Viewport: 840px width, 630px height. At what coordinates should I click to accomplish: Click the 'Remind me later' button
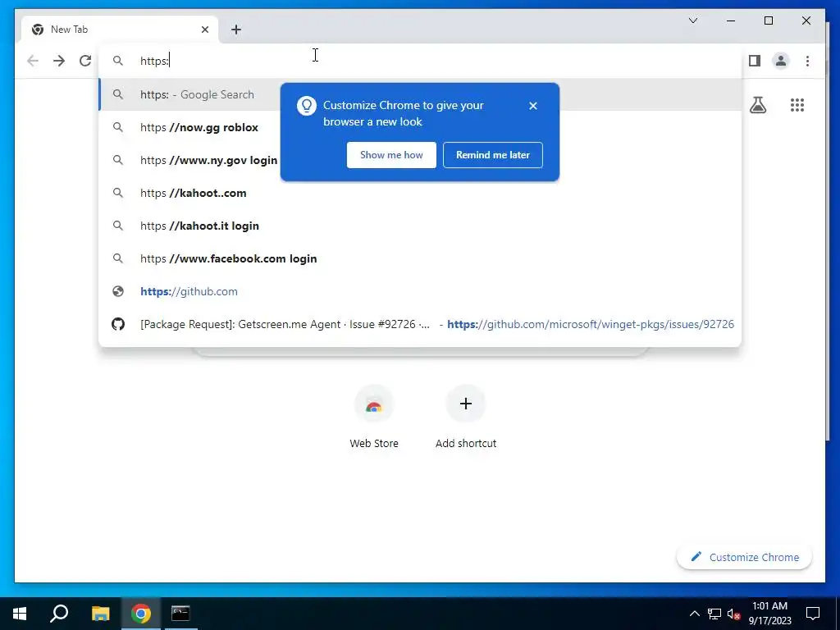coord(493,155)
